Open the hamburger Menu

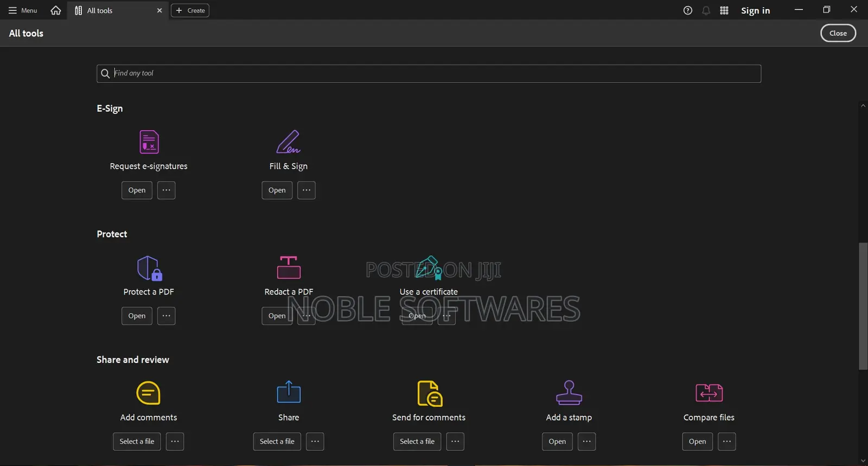tap(23, 10)
